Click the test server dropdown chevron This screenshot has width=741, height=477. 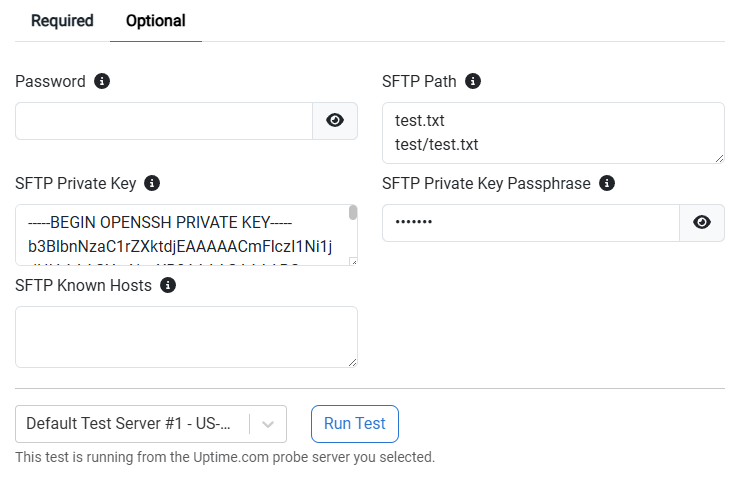[x=268, y=424]
